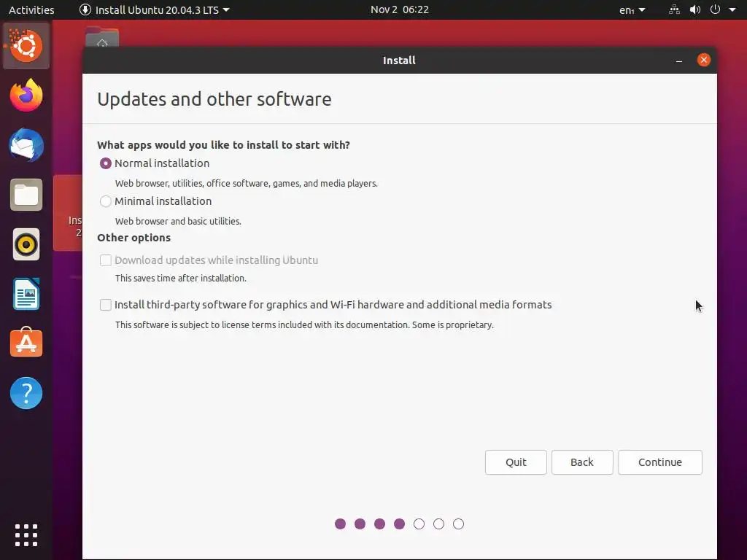Toggle Download updates while installing Ubuntu
Viewport: 747px width, 560px height.
point(106,260)
